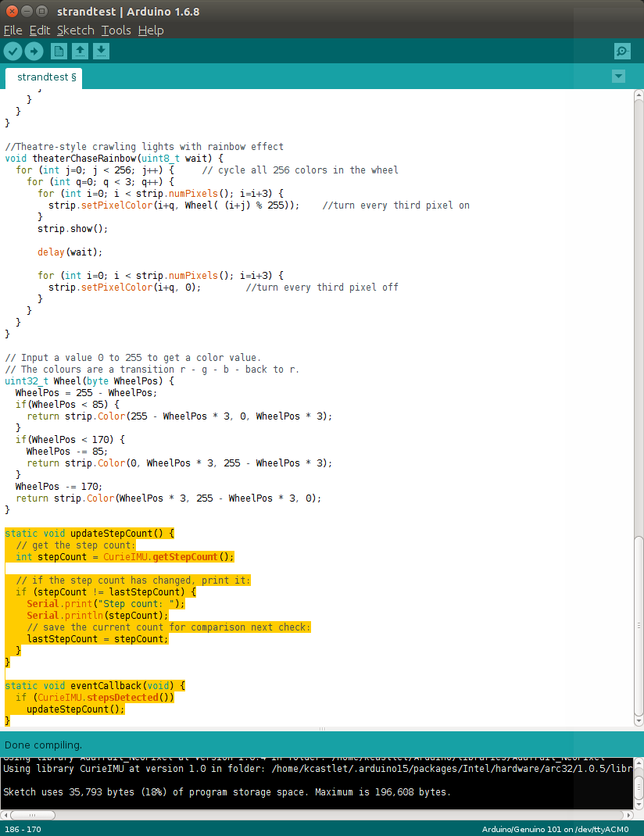Click inside the black console output area
Image resolution: width=644 pixels, height=836 pixels.
pos(313,781)
